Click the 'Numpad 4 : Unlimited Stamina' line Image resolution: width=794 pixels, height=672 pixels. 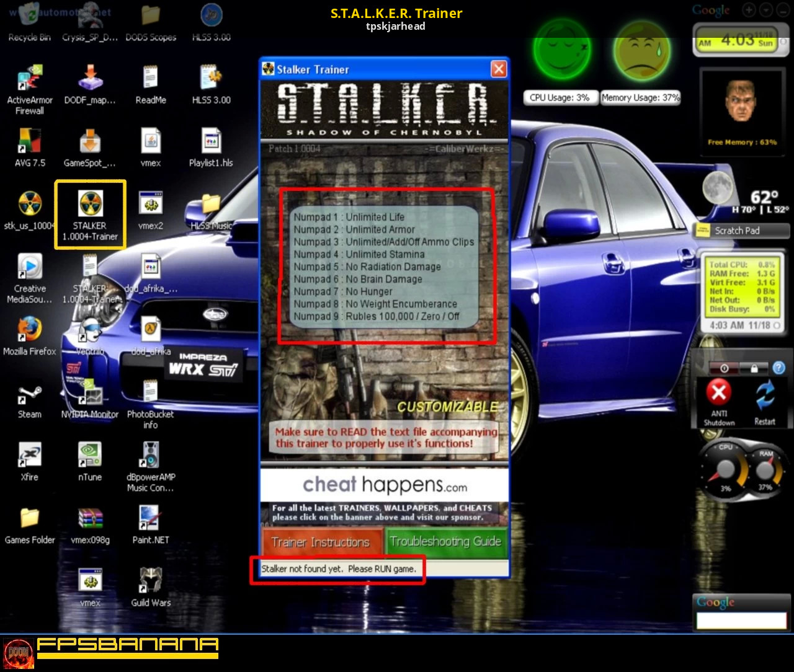pos(359,254)
